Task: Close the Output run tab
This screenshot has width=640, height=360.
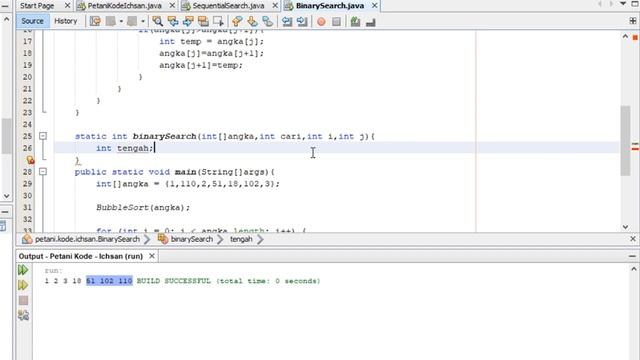Action: tap(151, 256)
